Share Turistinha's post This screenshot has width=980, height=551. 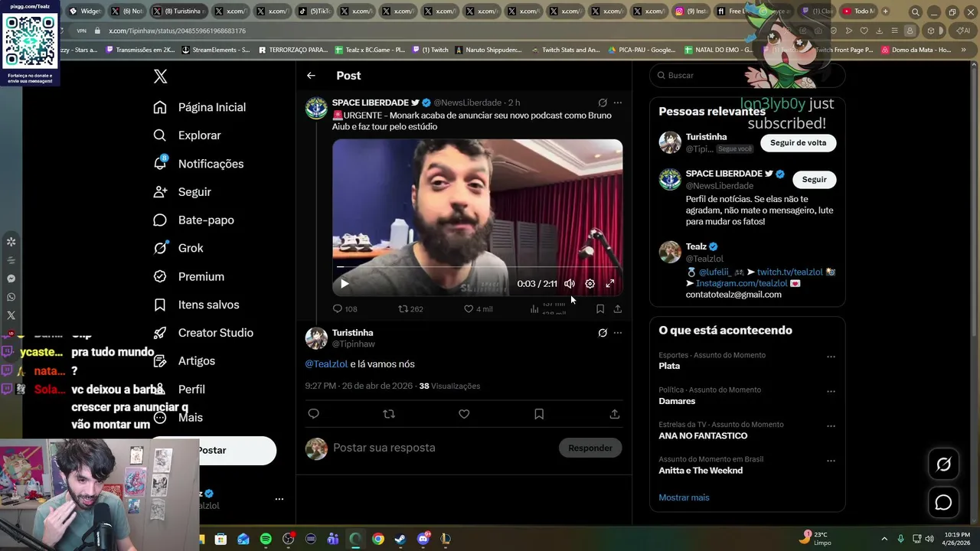pos(614,414)
